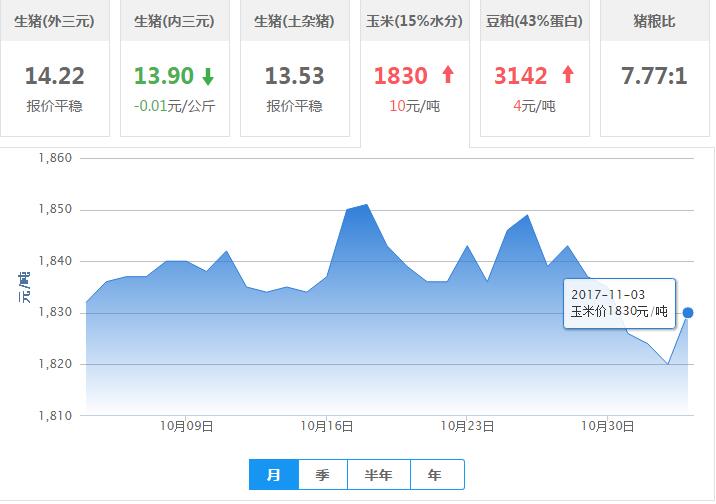Click the 1830 red price value
This screenshot has height=504, width=716.
(400, 76)
